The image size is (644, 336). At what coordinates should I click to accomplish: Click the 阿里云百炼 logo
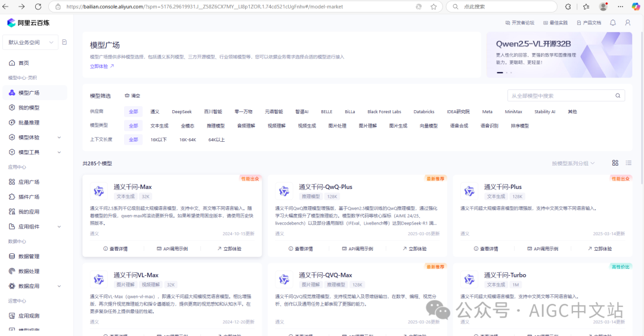(x=29, y=23)
